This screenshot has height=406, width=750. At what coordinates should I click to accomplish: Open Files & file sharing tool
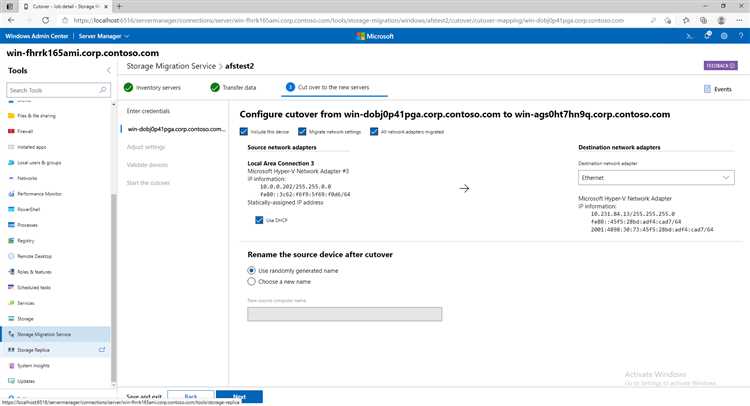click(x=36, y=116)
